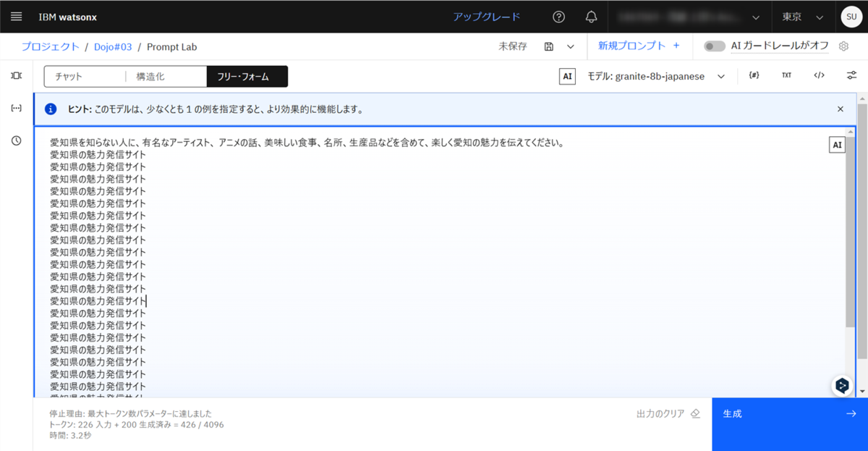Viewport: 868px width, 451px height.
Task: Switch to the 構造化 tab
Action: click(166, 77)
